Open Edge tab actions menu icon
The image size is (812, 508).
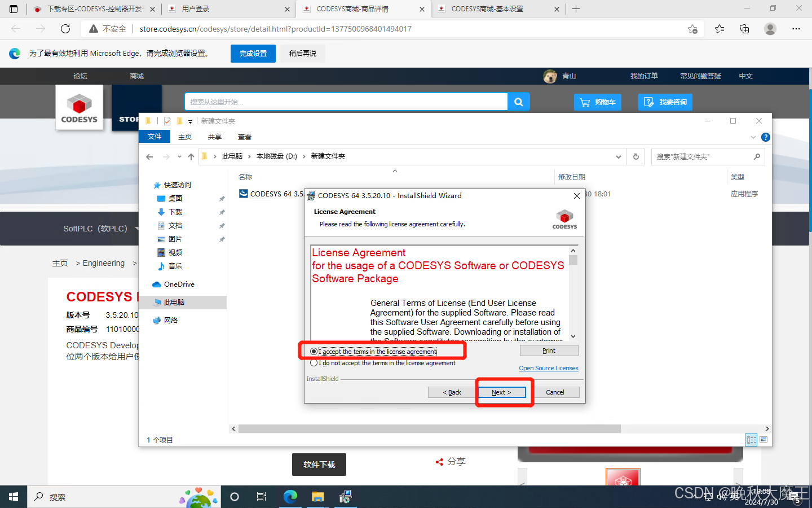click(14, 9)
